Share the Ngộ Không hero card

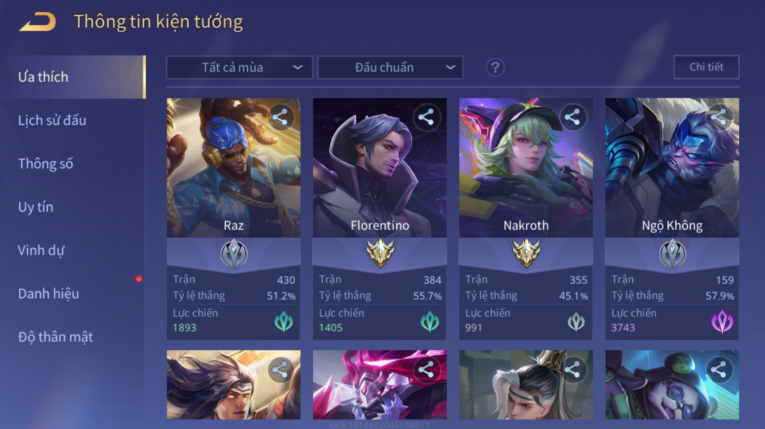click(x=719, y=117)
